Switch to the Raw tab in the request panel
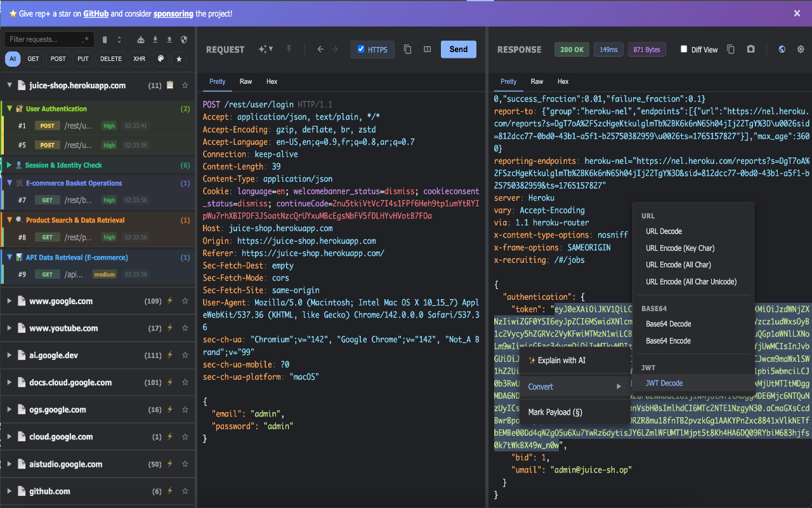Screen dimensions: 812x508 pos(246,81)
